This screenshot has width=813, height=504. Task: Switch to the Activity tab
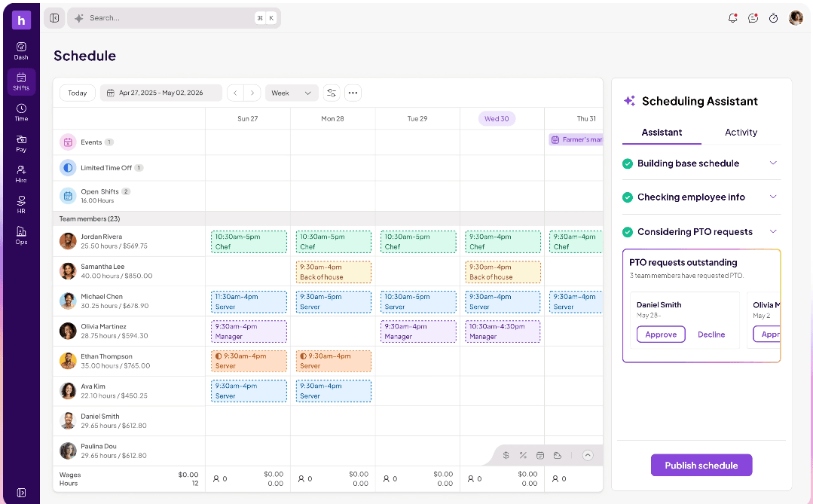tap(741, 133)
